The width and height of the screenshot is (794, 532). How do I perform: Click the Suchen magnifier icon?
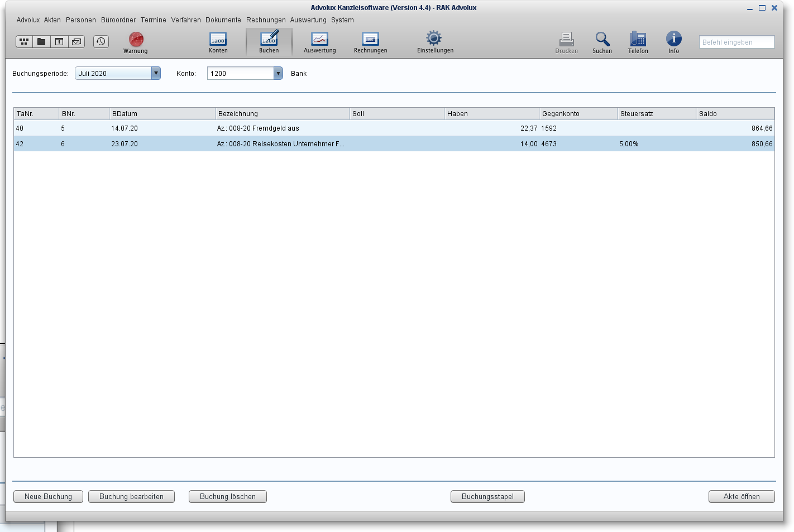[602, 42]
